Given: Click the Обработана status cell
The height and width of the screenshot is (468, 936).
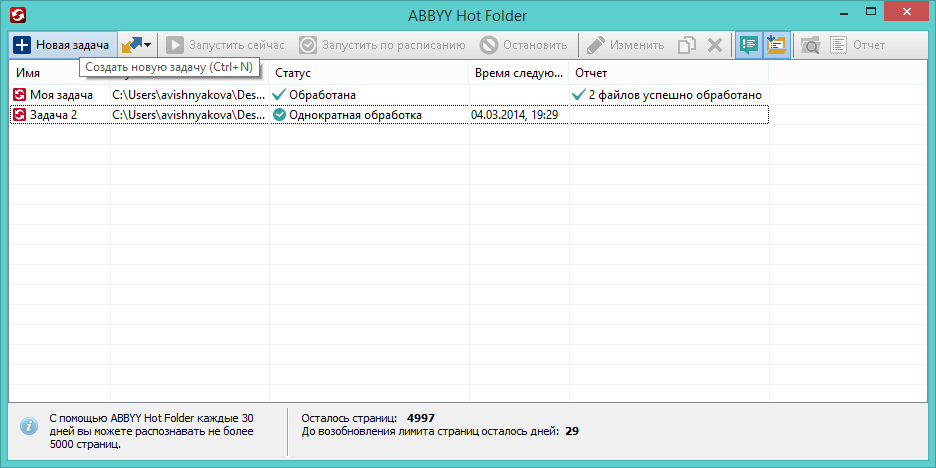Looking at the screenshot, I should 322,95.
